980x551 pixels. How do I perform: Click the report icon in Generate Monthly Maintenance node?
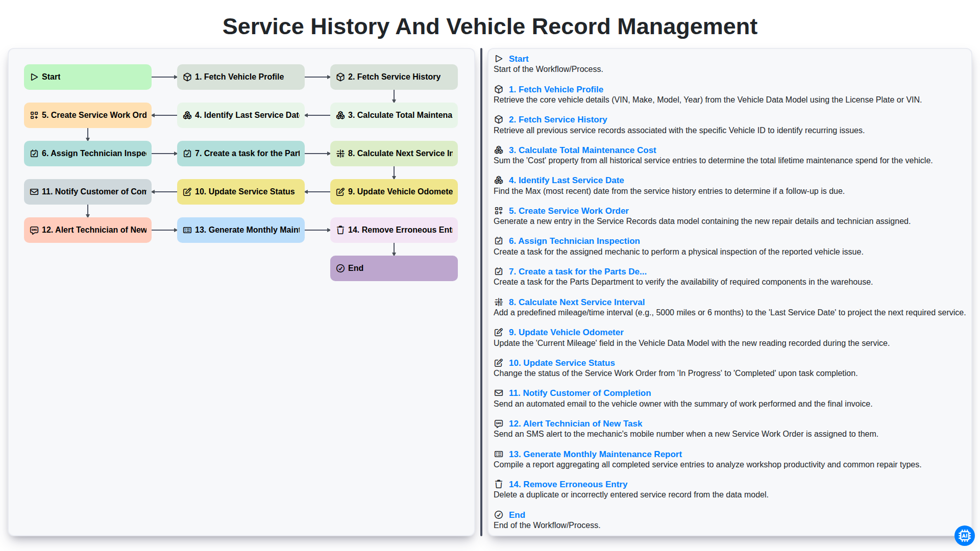click(187, 230)
